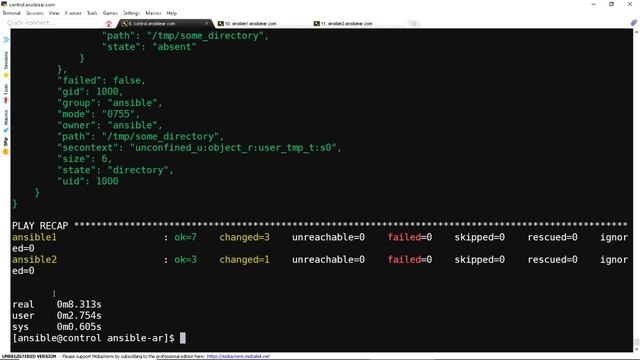Viewport: 640px width, 360px height.
Task: Click 'changed=1' in the ansible2 recap
Action: tap(244, 260)
